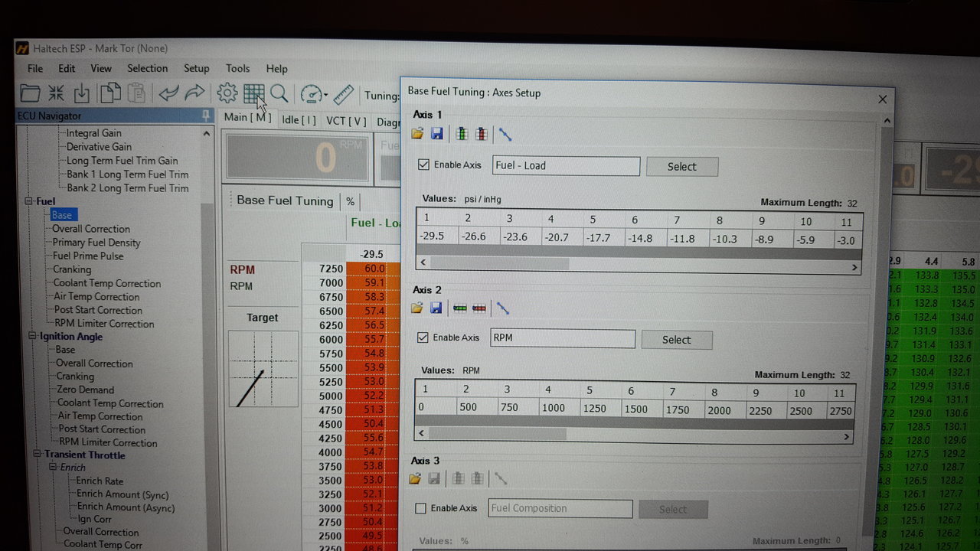The width and height of the screenshot is (980, 551).
Task: Collapse the Fuel tree node
Action: 28,201
